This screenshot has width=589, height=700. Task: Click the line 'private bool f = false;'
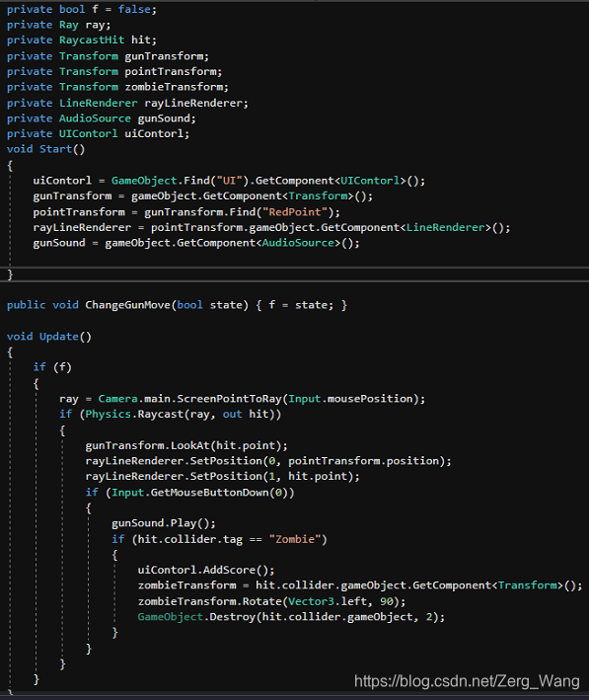point(82,9)
